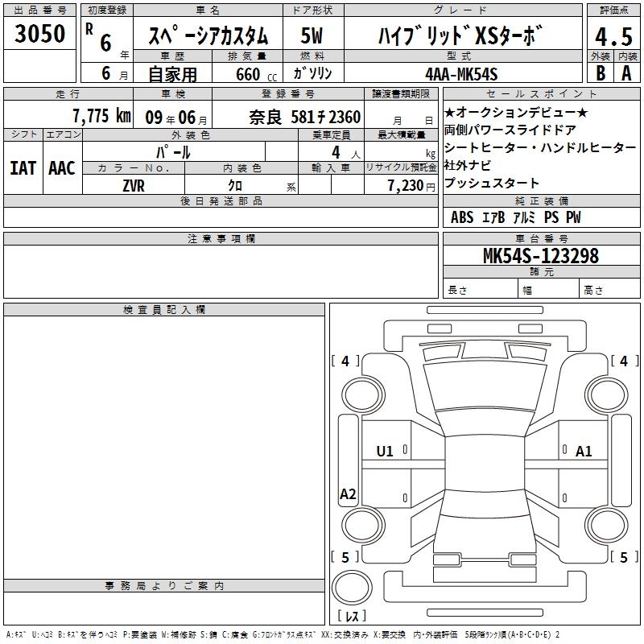644x644 pixels.
Task: Select the [レス] spare tire note
Action: coord(352,616)
